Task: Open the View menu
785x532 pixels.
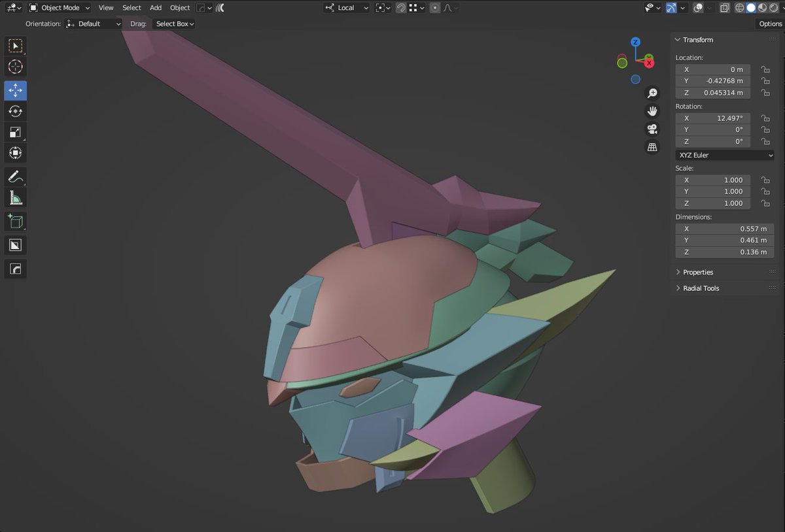Action: point(106,8)
